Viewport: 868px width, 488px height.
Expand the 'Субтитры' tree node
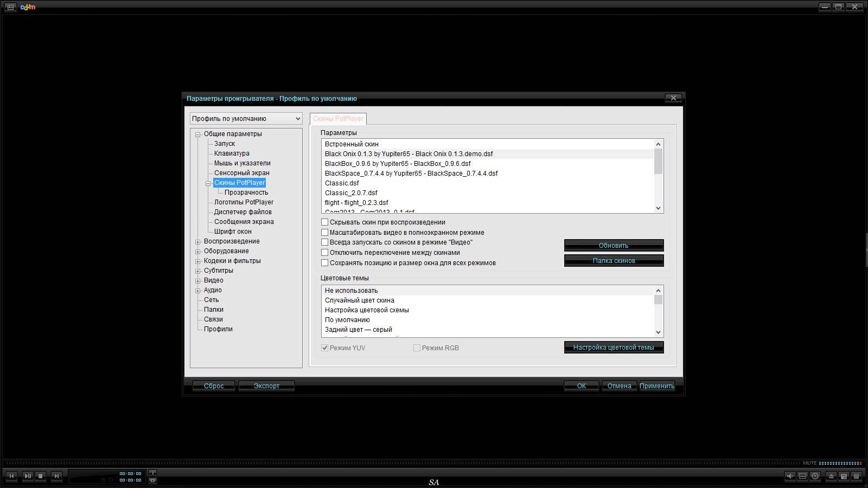click(x=198, y=271)
